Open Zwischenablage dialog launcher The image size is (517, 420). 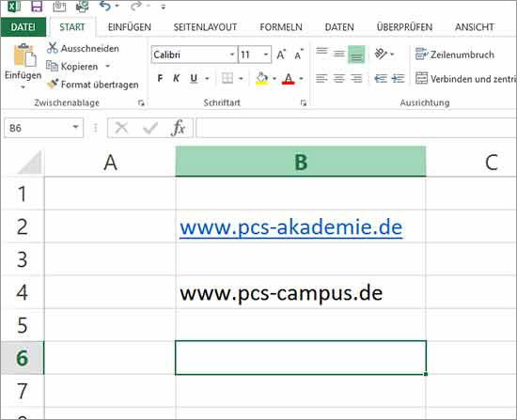141,103
